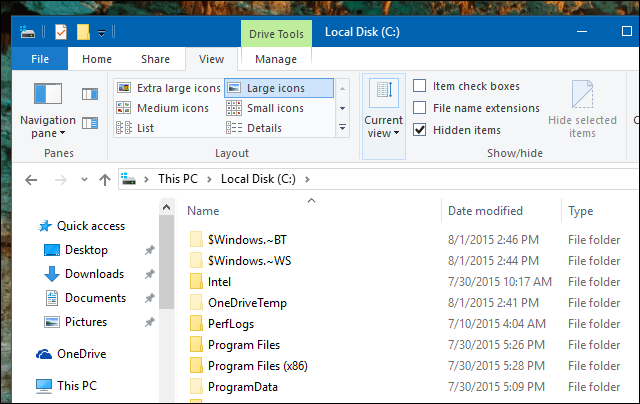Open the File menu tab
The image size is (640, 404).
tap(40, 59)
